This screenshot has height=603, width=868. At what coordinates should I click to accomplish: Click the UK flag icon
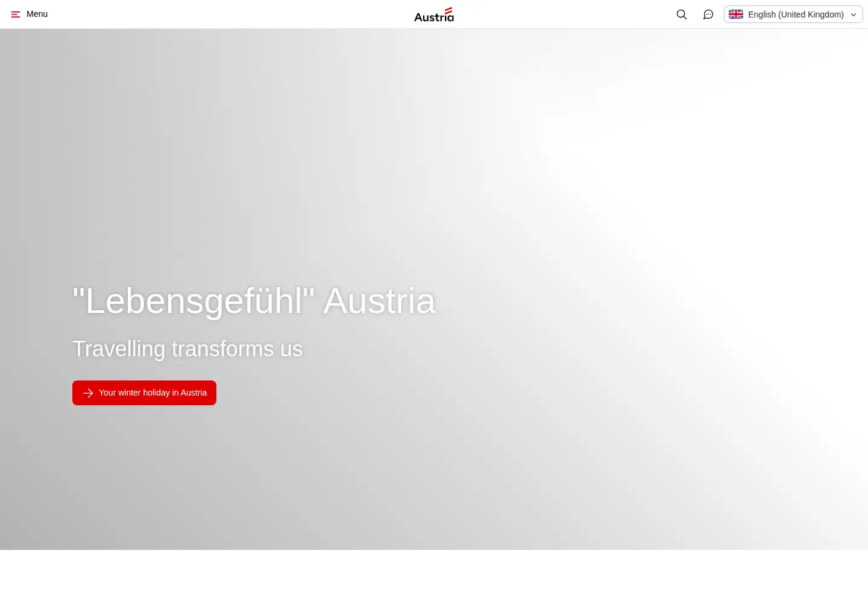[x=736, y=14]
